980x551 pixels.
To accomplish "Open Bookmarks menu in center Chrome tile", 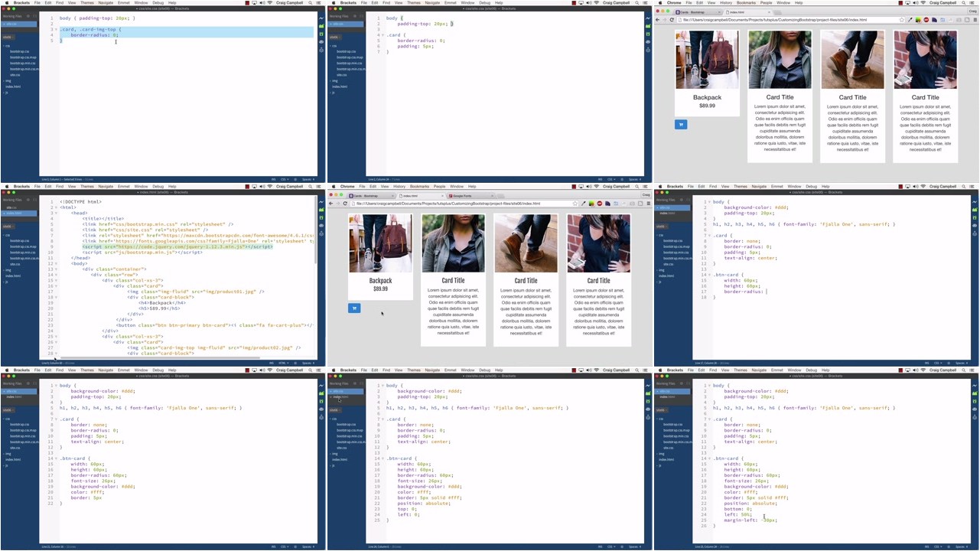I will tap(419, 187).
